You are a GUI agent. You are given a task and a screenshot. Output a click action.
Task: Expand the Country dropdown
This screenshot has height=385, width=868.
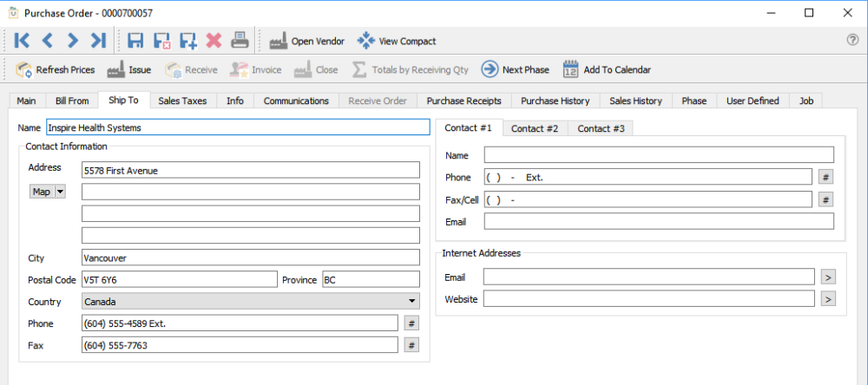point(412,302)
